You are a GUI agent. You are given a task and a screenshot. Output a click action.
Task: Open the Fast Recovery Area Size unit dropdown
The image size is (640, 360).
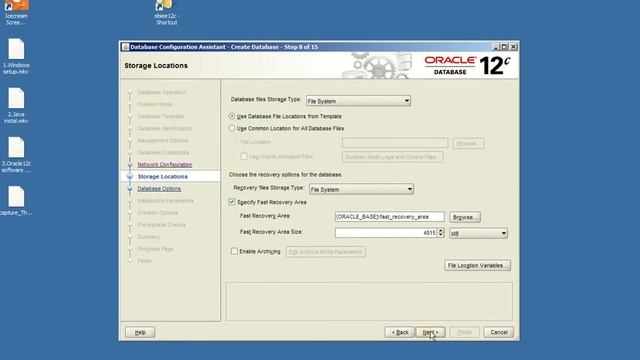(478, 233)
